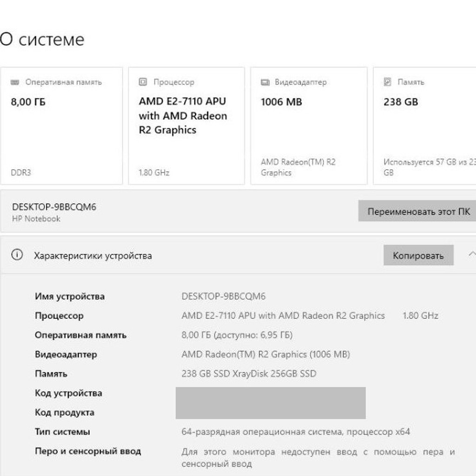Click the processor chip icon in Процессор card
The image size is (476, 476).
(x=143, y=82)
